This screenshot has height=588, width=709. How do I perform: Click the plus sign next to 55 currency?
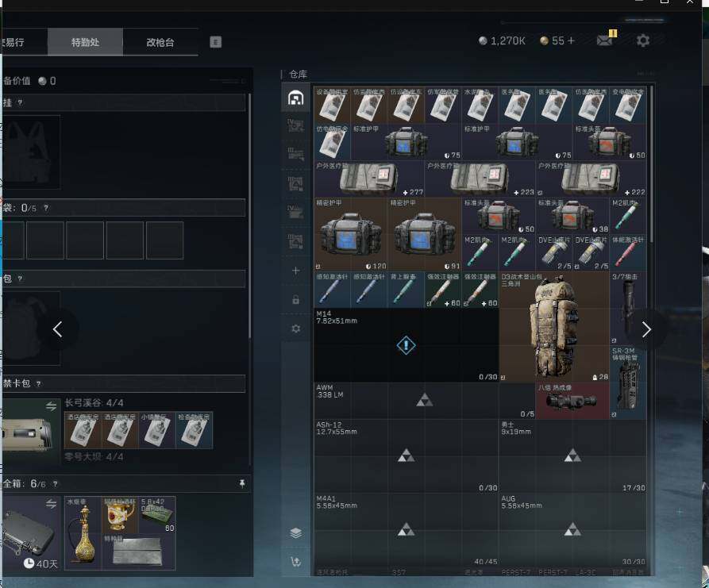pyautogui.click(x=571, y=40)
